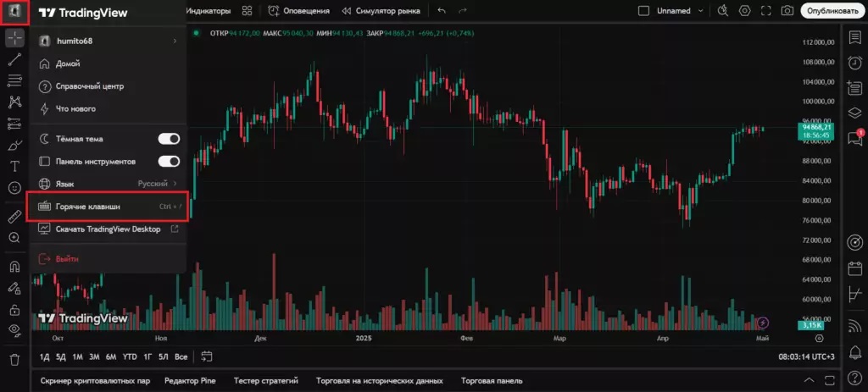Enter fullscreen mode
This screenshot has height=392, width=868.
pyautogui.click(x=766, y=11)
